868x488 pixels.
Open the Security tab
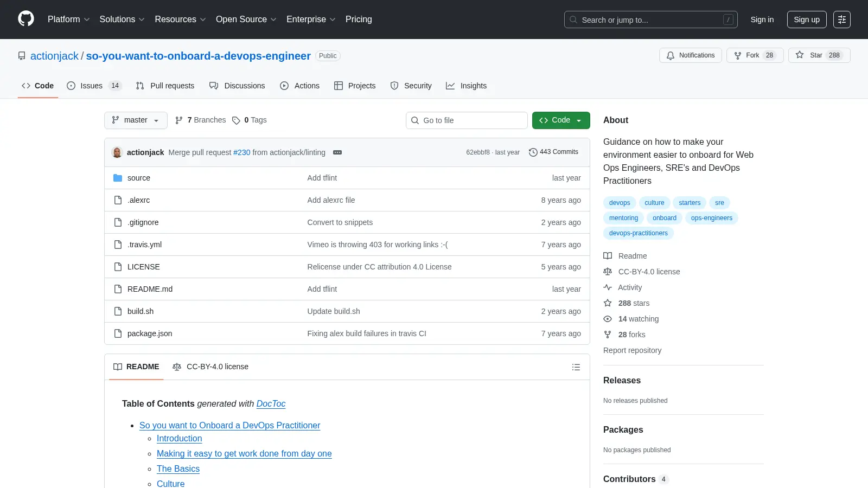pos(411,86)
